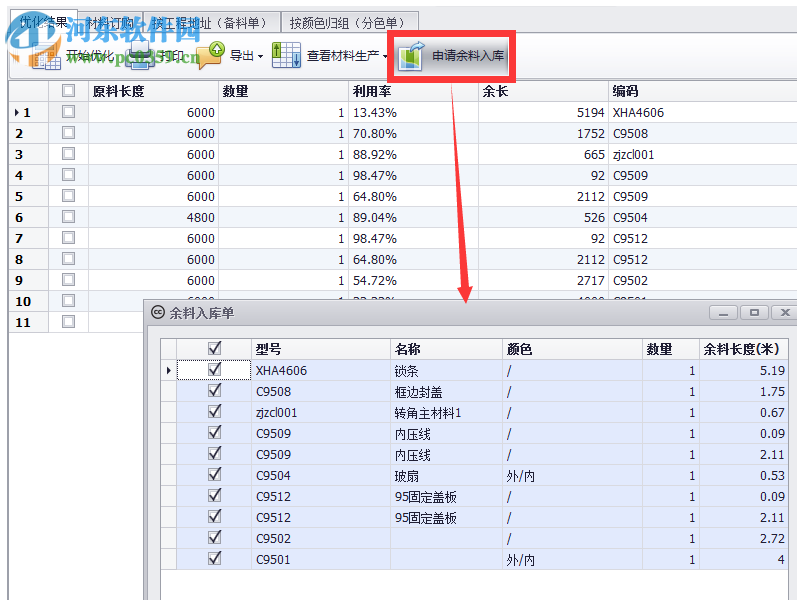
Task: Sort by 颜色 column in 余料入库单
Action: click(572, 349)
